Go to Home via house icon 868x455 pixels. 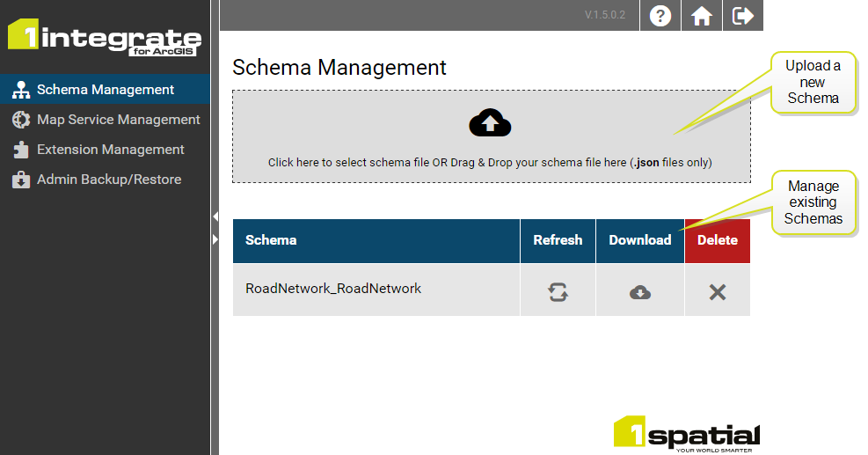point(701,16)
